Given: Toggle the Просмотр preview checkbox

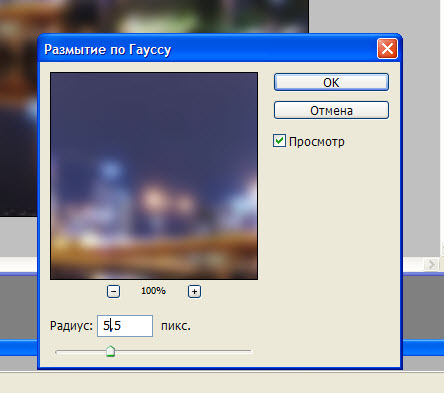Looking at the screenshot, I should (279, 141).
